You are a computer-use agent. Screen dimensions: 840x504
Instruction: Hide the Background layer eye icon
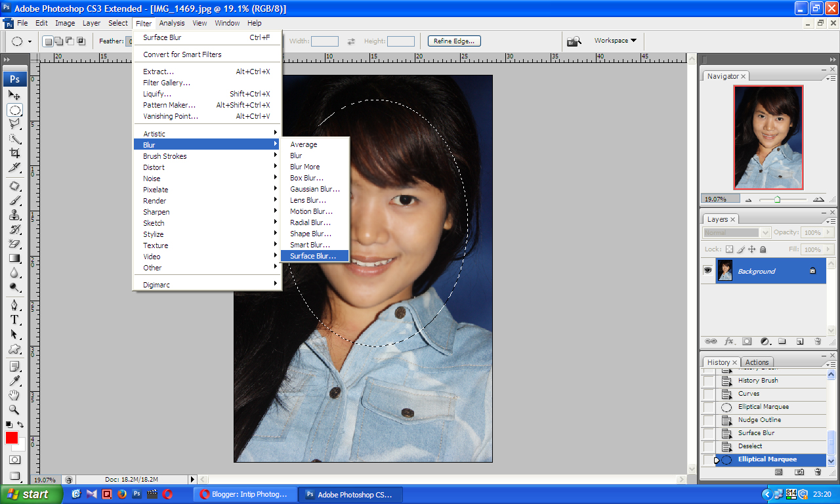[x=708, y=270]
